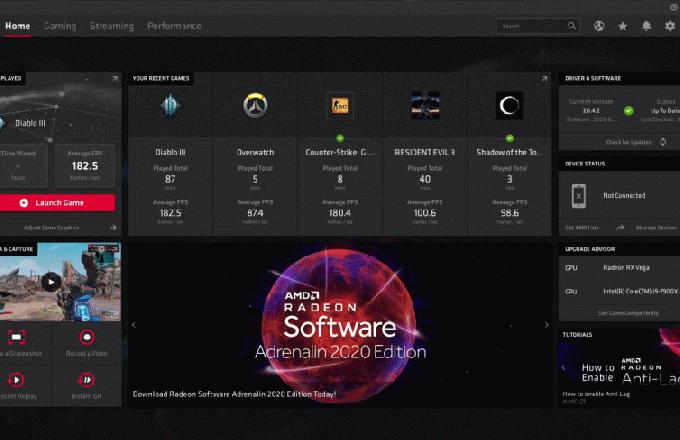
Task: Open the Manage Devices link
Action: pyautogui.click(x=656, y=228)
